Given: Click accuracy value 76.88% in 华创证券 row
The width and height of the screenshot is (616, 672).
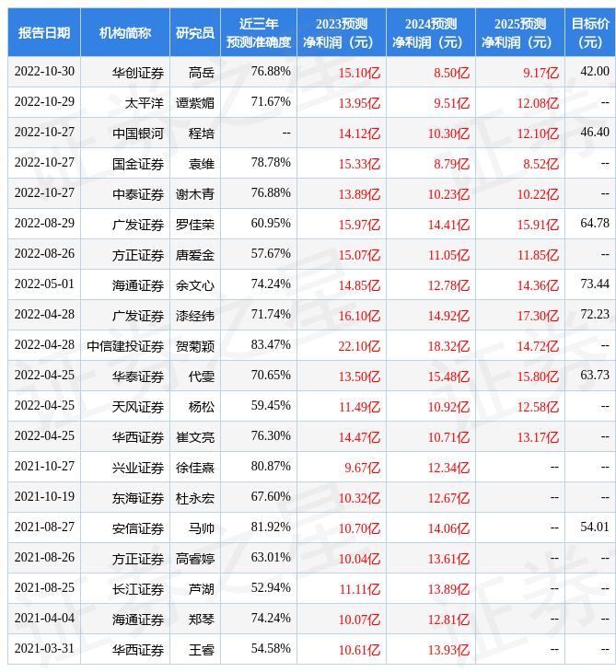Looking at the screenshot, I should 271,71.
